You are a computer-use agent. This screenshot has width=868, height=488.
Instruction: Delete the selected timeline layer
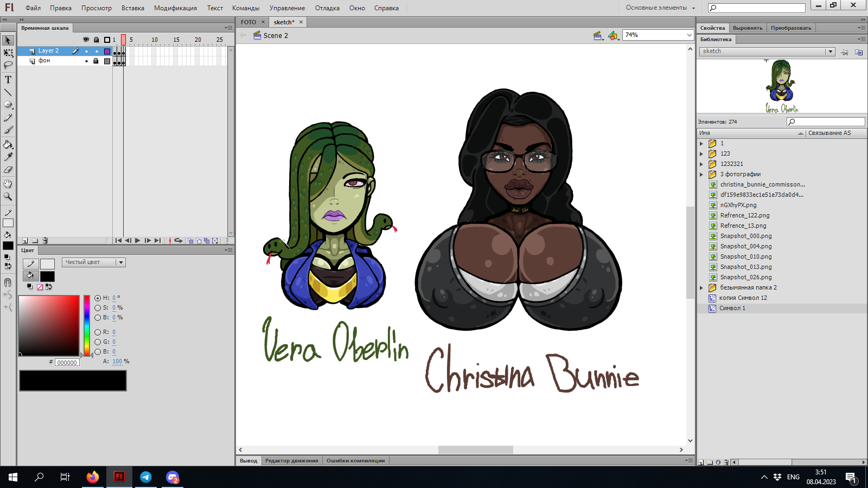(x=46, y=241)
